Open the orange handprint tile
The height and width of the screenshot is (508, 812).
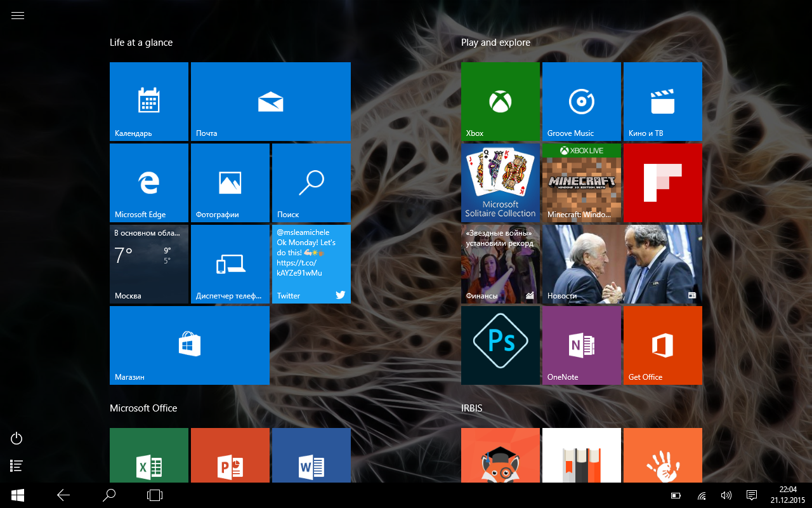click(x=663, y=455)
